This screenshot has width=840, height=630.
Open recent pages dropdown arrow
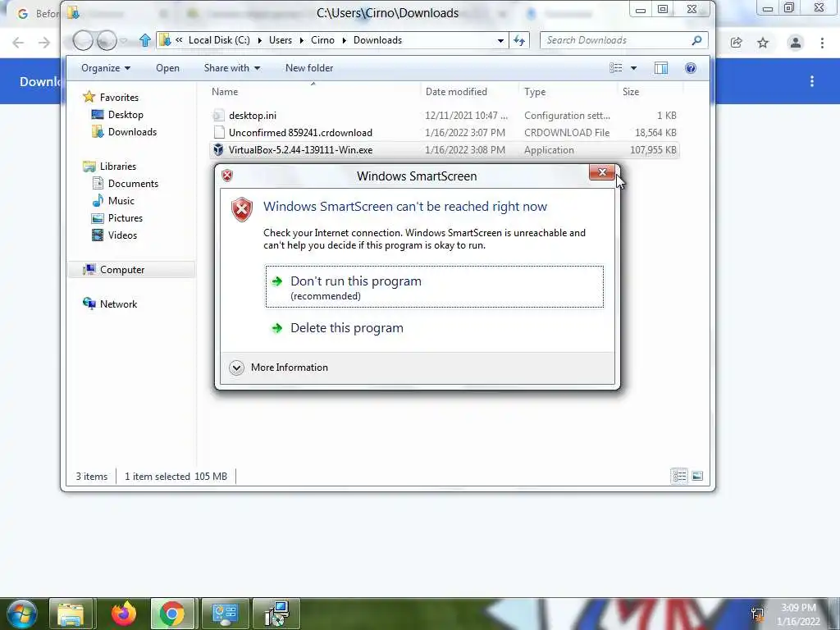(x=124, y=40)
